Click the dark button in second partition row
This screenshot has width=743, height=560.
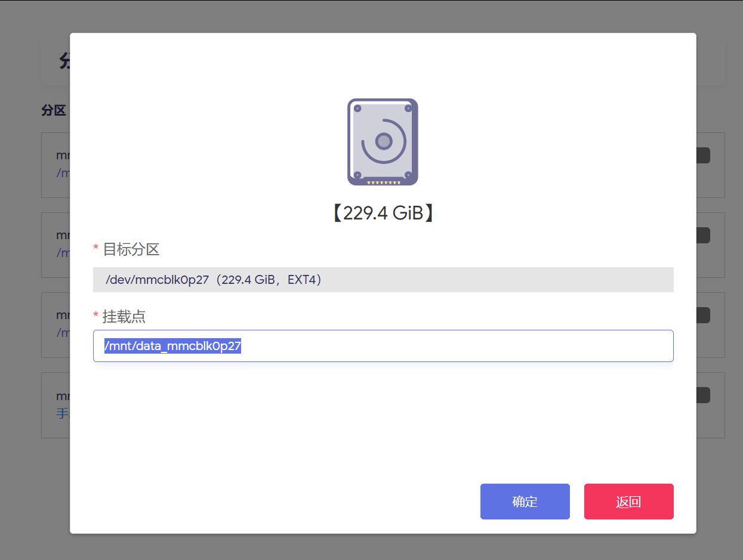coord(703,236)
